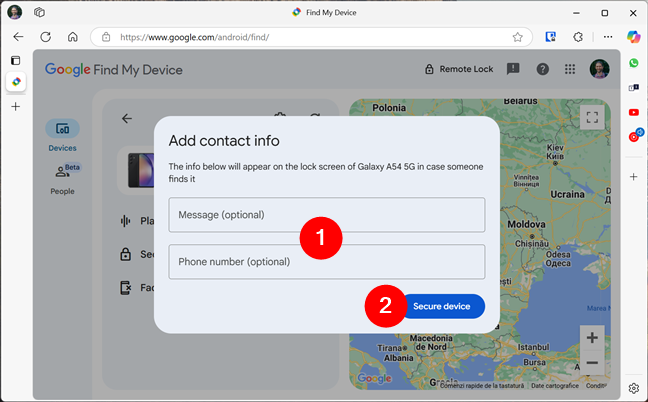This screenshot has height=402, width=648.
Task: Open the Google account avatar
Action: click(x=599, y=69)
